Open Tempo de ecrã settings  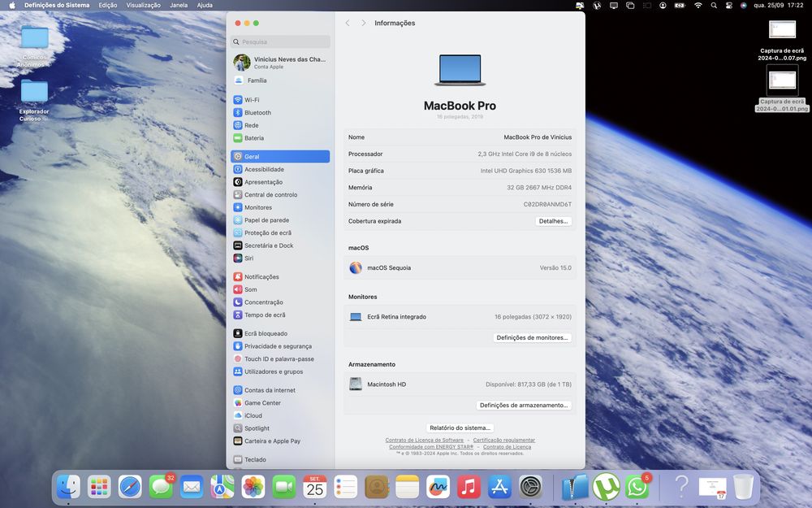tap(280, 315)
